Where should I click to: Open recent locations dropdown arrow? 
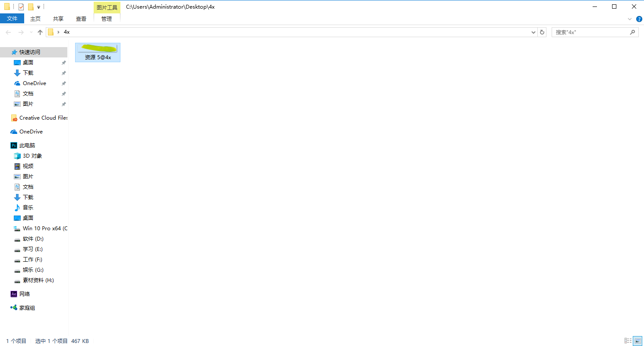[31, 32]
